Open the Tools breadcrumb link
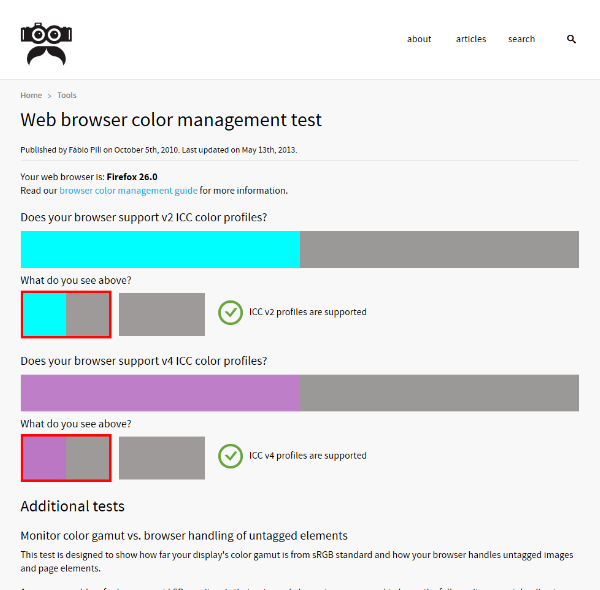This screenshot has height=590, width=600. tap(67, 95)
